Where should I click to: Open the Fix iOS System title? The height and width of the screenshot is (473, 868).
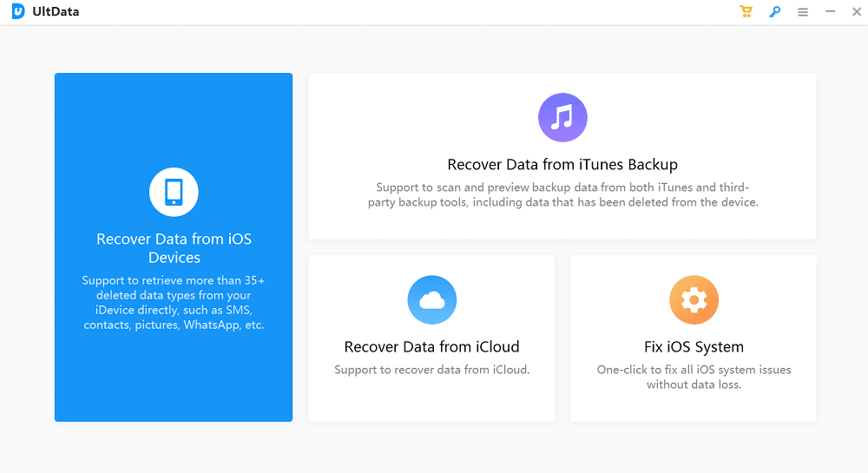tap(694, 347)
